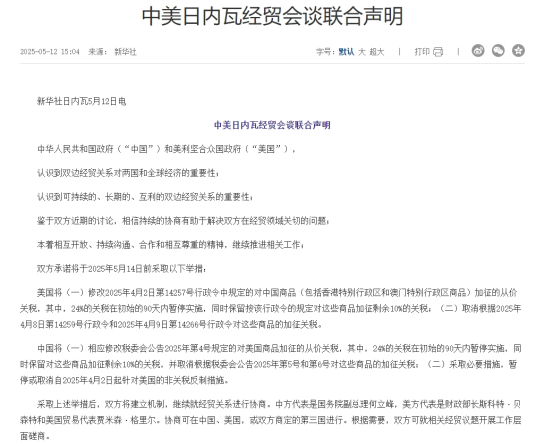
Task: Click the publish date 2025-05-12 15:04
Action: tap(50, 52)
